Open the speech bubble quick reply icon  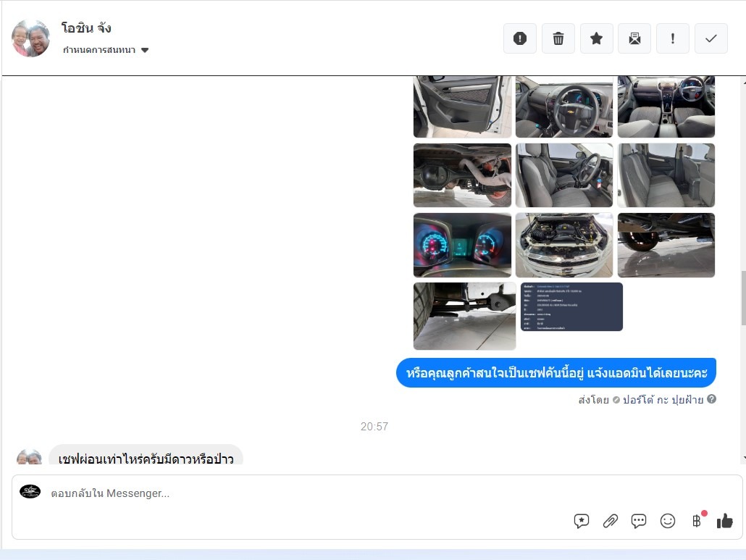(x=639, y=521)
